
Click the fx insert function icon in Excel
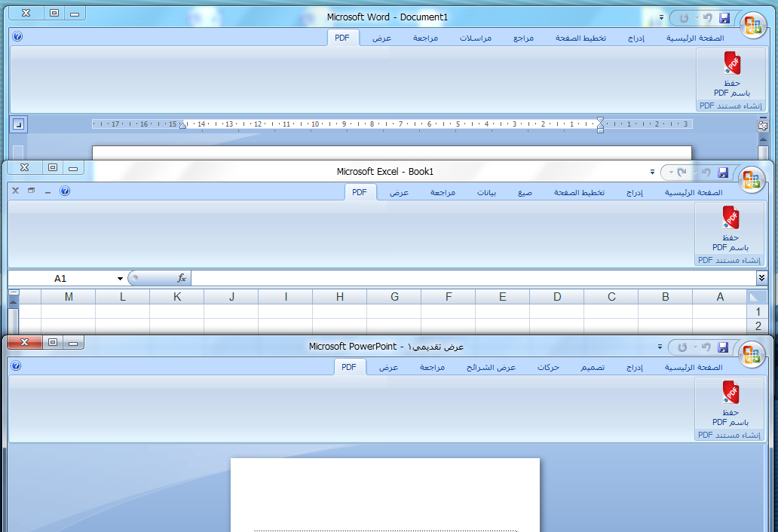pos(182,278)
